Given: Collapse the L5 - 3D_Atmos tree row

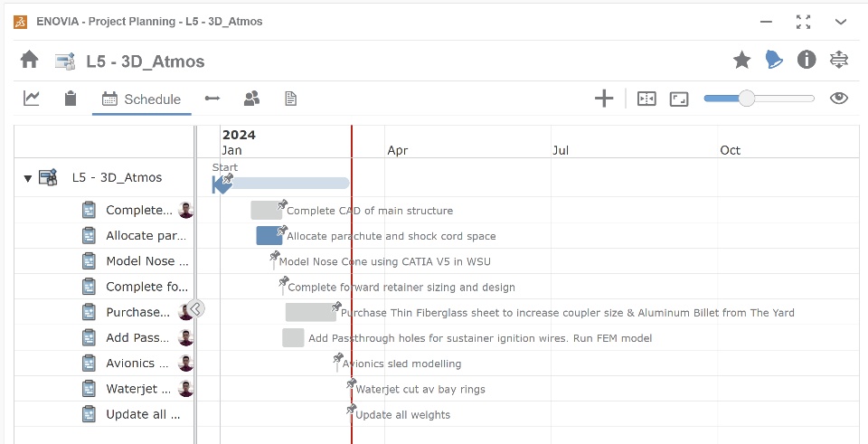Looking at the screenshot, I should 27,178.
